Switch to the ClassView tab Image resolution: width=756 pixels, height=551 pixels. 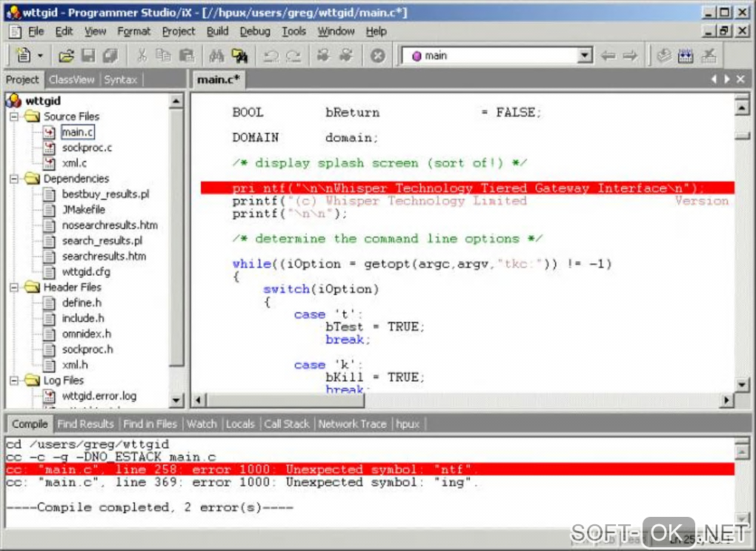click(x=72, y=79)
